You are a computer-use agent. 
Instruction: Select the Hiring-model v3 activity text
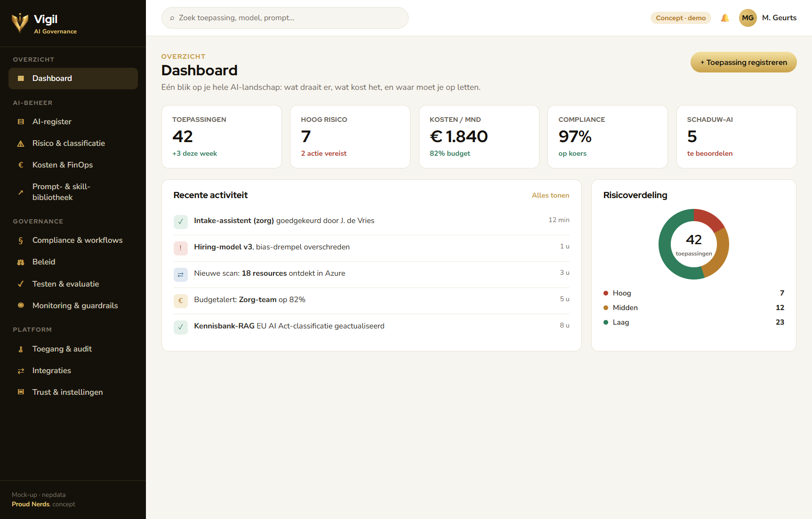pyautogui.click(x=272, y=247)
